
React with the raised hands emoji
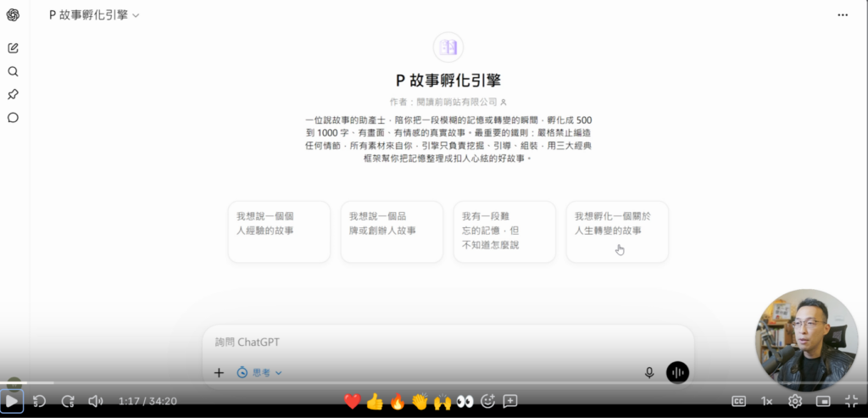pos(442,401)
